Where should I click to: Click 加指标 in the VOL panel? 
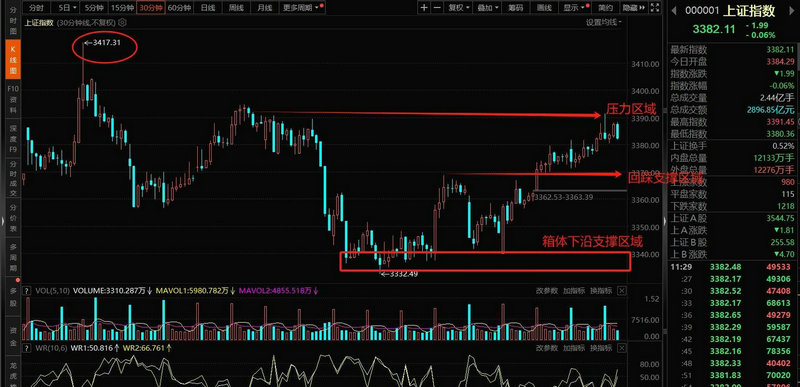point(574,291)
